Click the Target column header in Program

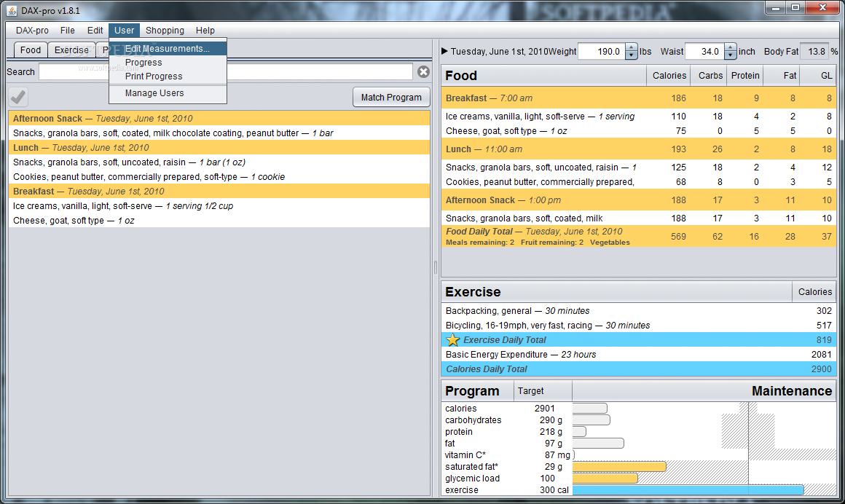(542, 391)
